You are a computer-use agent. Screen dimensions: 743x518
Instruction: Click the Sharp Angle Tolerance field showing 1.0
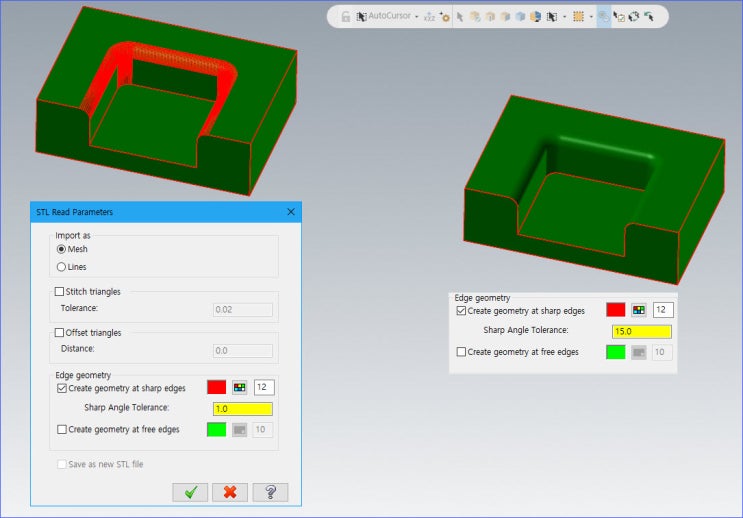(243, 408)
